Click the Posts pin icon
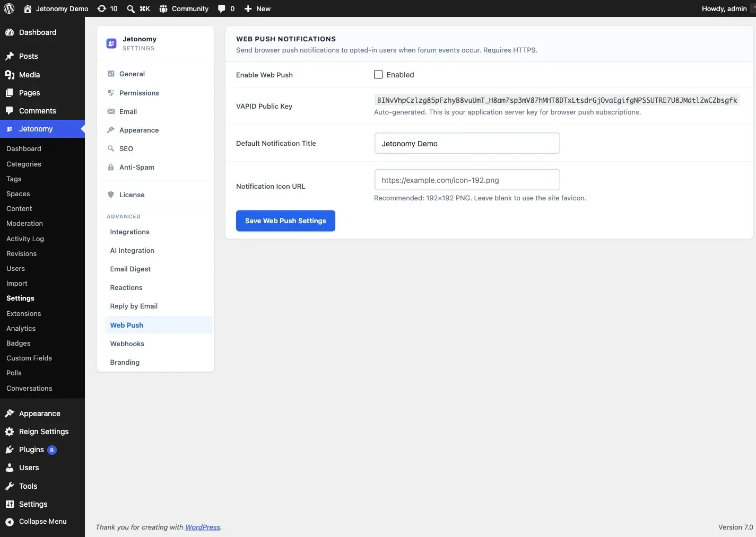The height and width of the screenshot is (537, 756). coord(10,56)
